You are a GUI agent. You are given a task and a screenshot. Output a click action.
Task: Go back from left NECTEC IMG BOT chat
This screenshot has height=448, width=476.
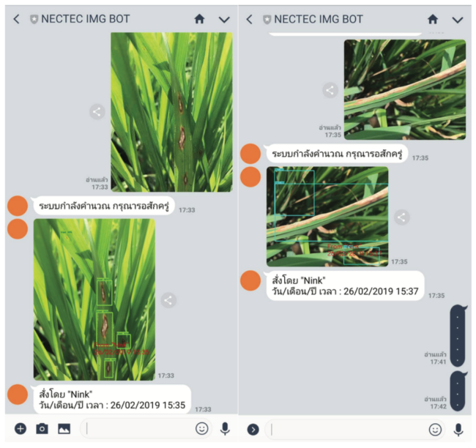point(16,19)
